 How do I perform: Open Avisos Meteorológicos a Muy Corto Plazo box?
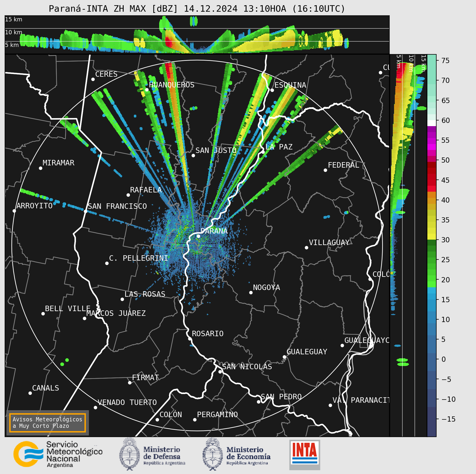coord(47,423)
